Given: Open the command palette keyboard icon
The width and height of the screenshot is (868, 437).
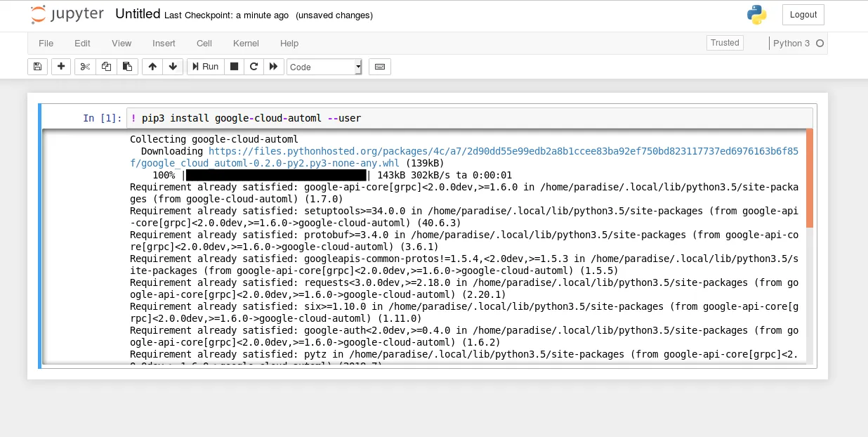Looking at the screenshot, I should click(380, 67).
